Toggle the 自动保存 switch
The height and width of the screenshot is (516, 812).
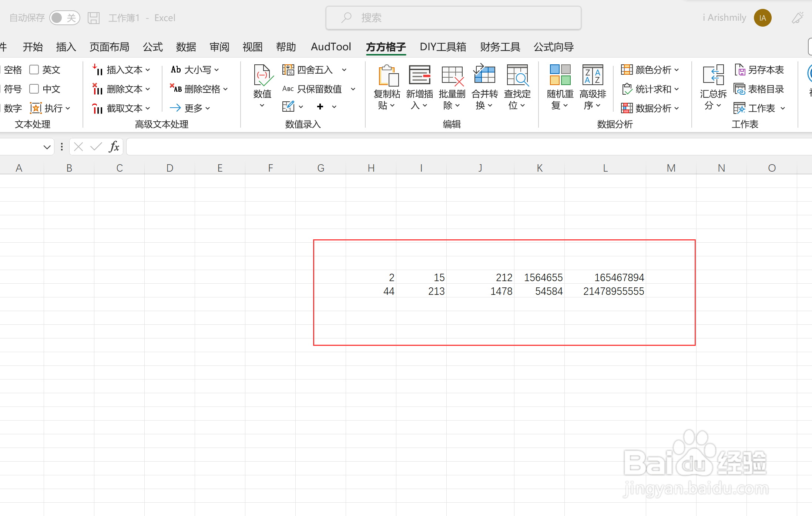65,17
